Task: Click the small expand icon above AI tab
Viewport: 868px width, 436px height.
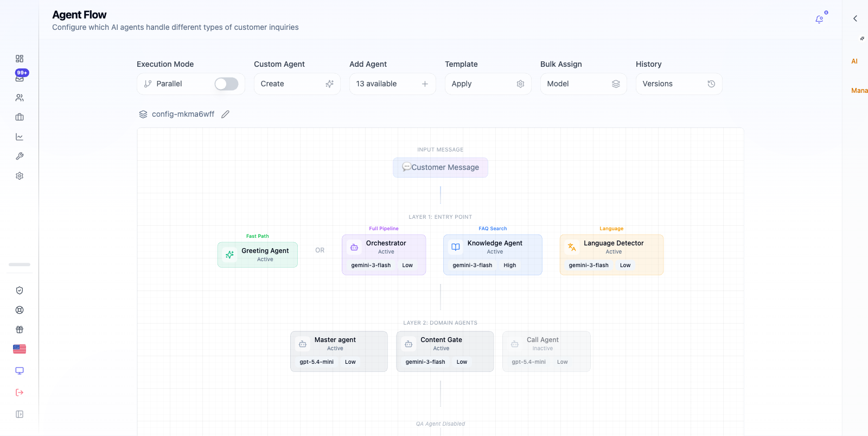Action: (862, 39)
